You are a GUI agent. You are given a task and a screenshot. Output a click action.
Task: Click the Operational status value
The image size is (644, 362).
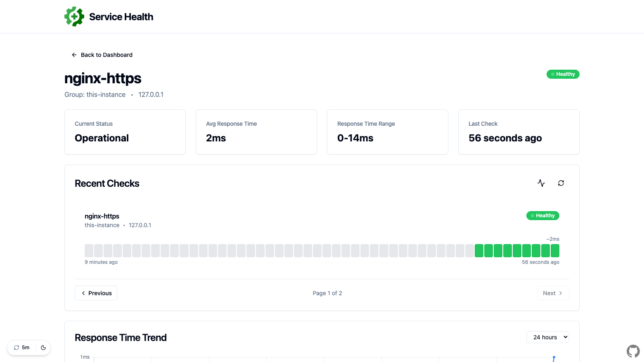point(102,138)
